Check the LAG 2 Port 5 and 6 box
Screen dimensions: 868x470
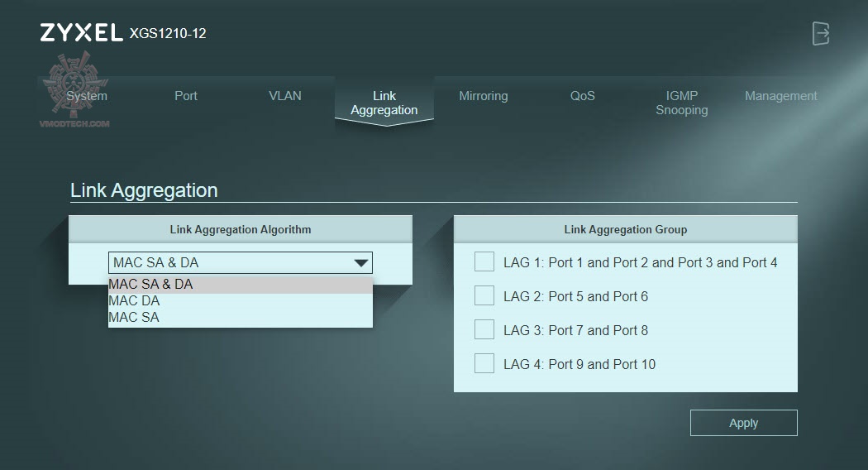pos(484,296)
